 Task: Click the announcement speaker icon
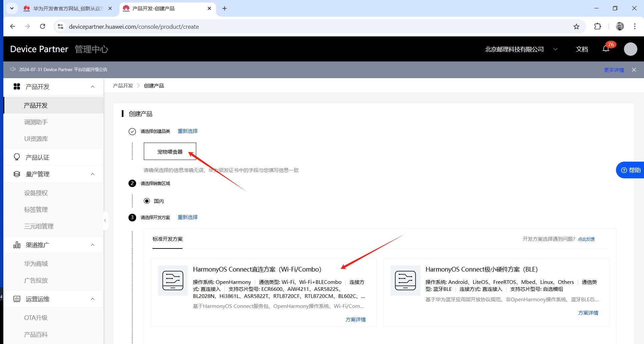coord(13,69)
